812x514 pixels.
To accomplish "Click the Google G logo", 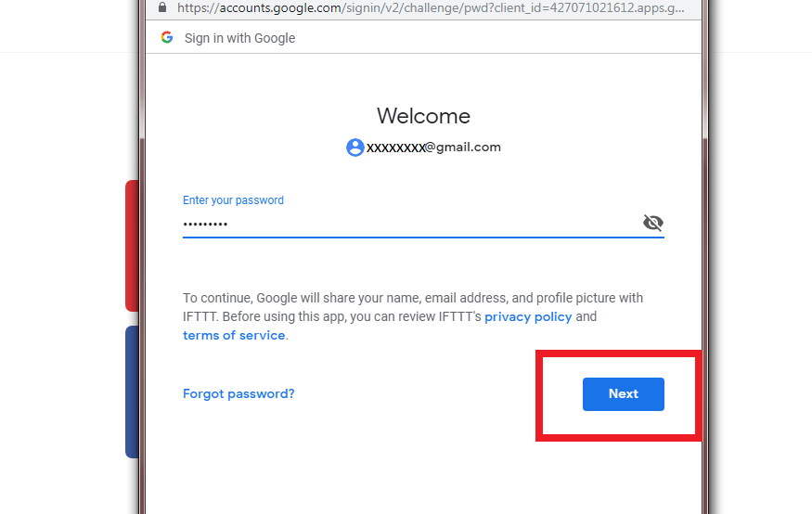I will click(x=167, y=37).
